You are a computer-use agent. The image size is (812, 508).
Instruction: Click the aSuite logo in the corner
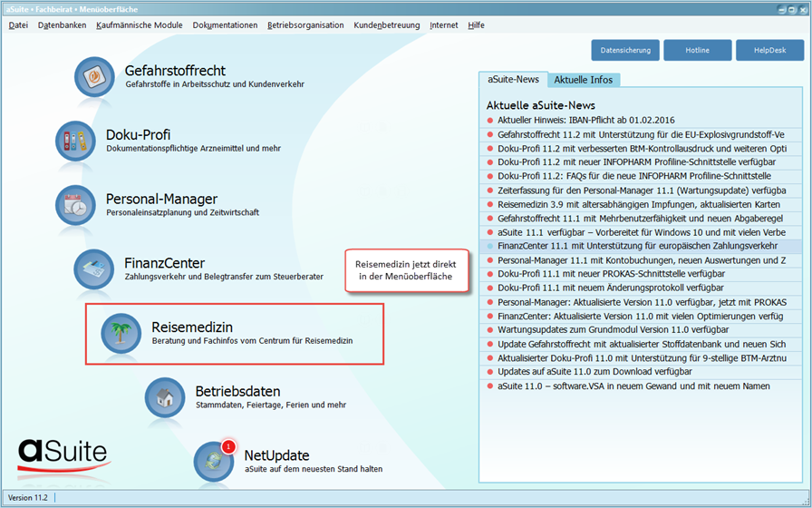63,454
